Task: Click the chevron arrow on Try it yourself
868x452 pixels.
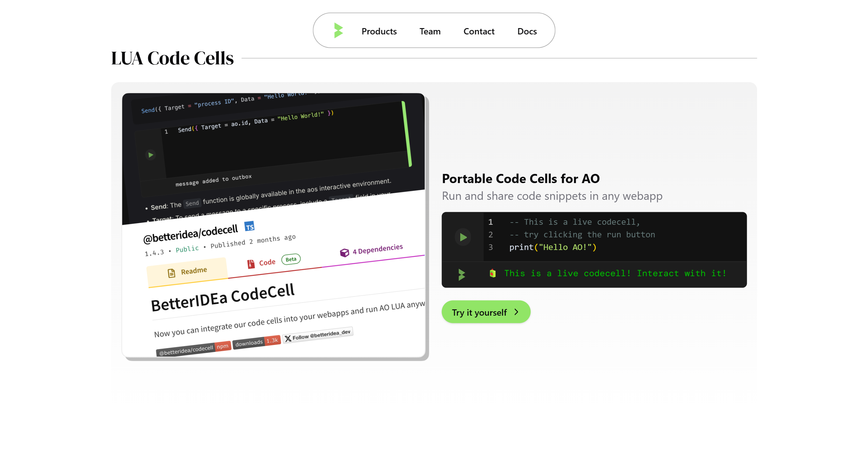Action: point(516,312)
